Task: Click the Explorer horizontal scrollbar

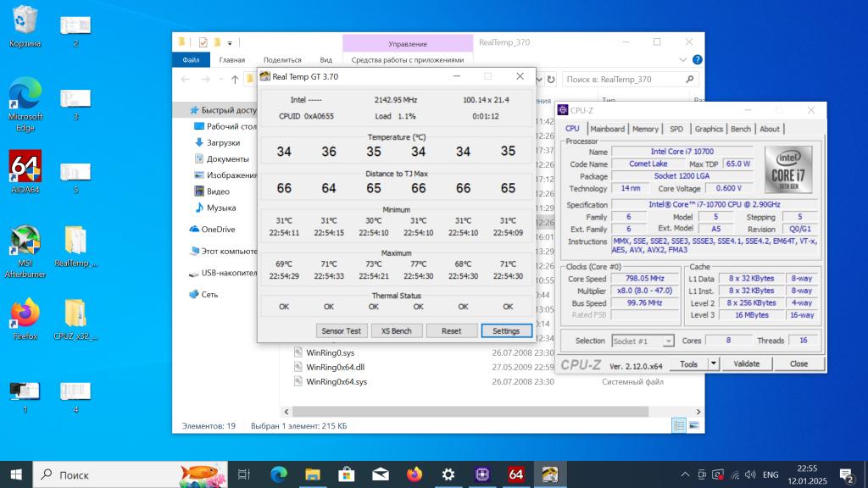Action: [x=470, y=412]
